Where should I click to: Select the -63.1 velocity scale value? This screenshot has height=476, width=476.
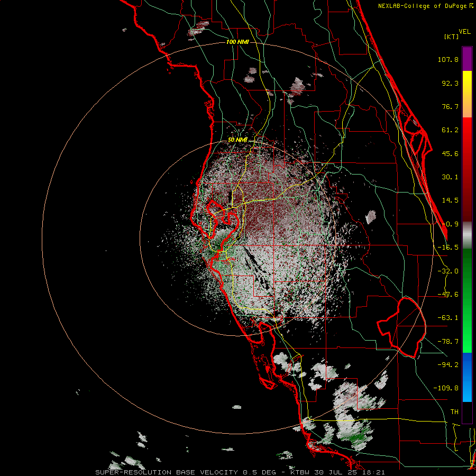(448, 318)
